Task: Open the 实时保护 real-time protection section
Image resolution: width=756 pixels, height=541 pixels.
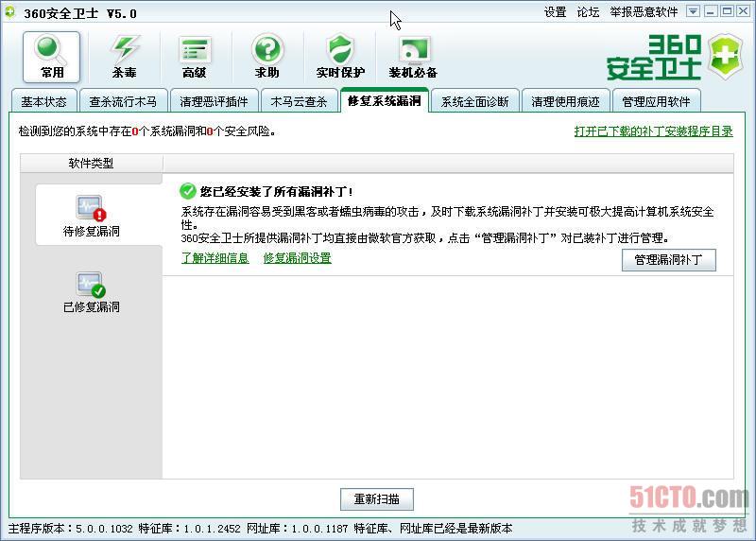Action: tap(340, 58)
